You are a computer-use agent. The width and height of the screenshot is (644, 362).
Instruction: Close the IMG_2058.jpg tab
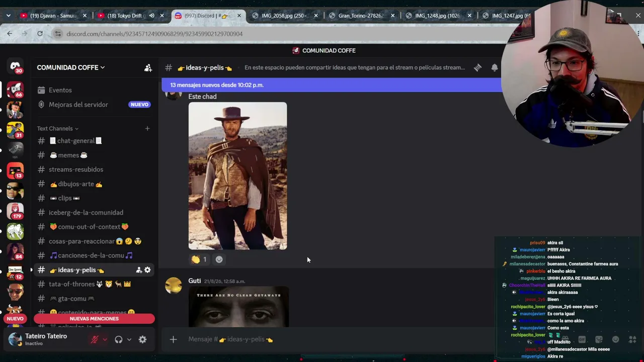click(315, 16)
